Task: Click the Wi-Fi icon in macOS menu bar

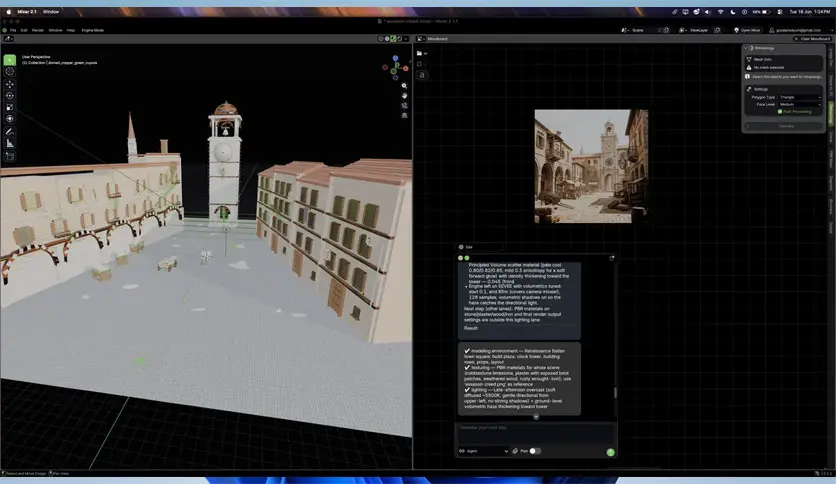Action: (x=720, y=12)
